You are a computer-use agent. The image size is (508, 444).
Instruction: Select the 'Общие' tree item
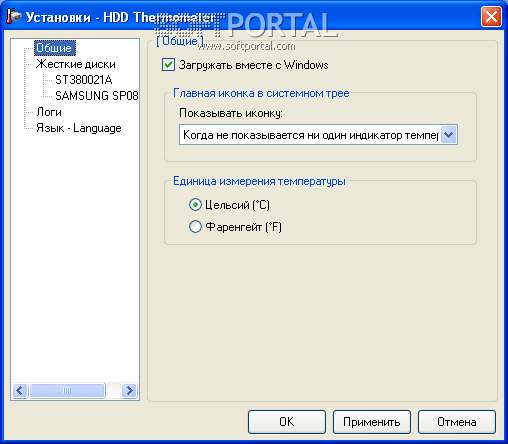pos(55,48)
